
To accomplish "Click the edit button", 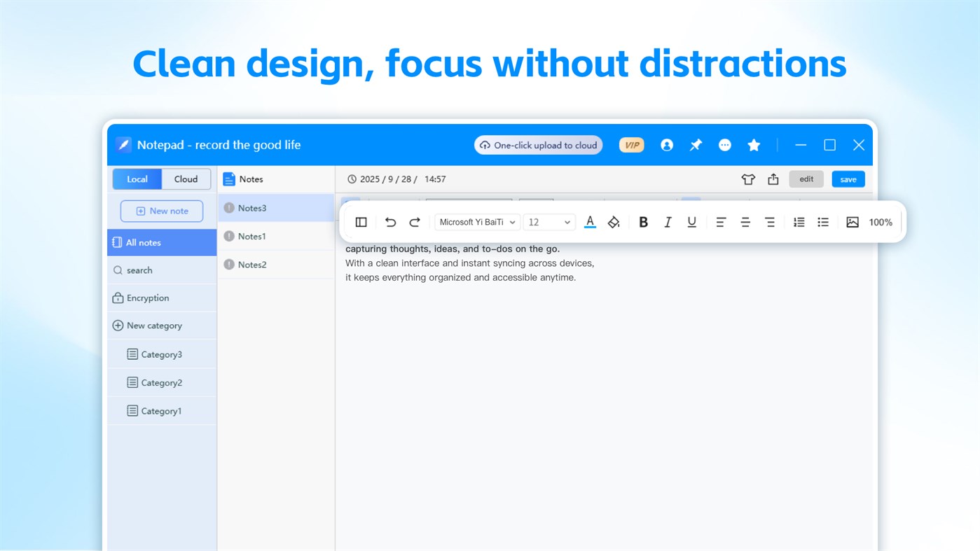I will [x=806, y=179].
